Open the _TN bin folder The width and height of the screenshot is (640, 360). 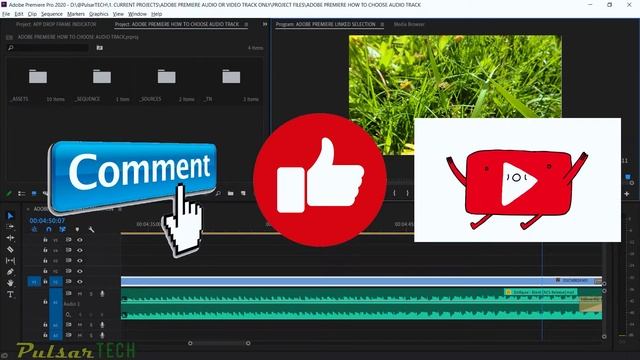pos(231,76)
